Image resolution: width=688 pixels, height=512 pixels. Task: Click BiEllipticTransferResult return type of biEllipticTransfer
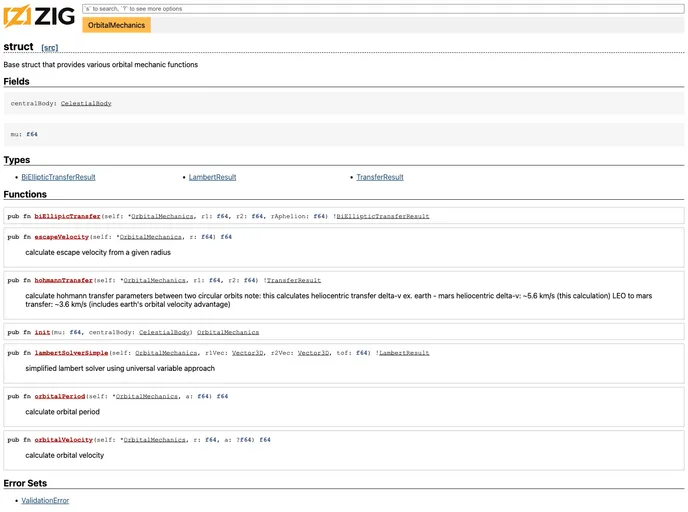pos(383,216)
